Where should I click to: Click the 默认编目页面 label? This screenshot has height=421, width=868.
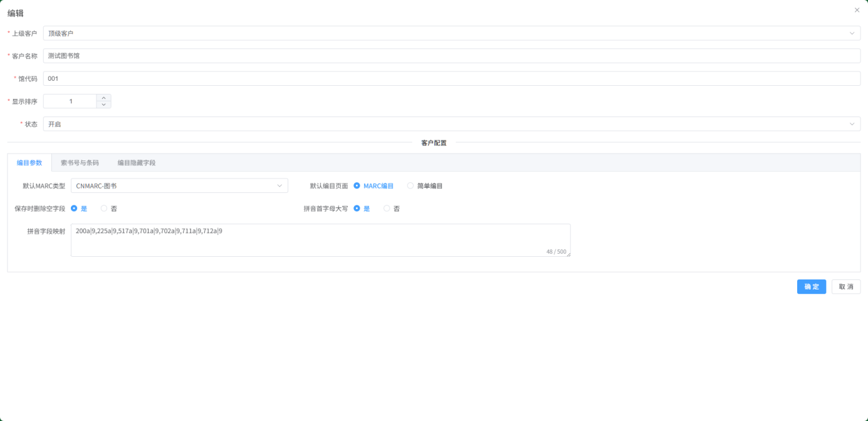pos(329,186)
